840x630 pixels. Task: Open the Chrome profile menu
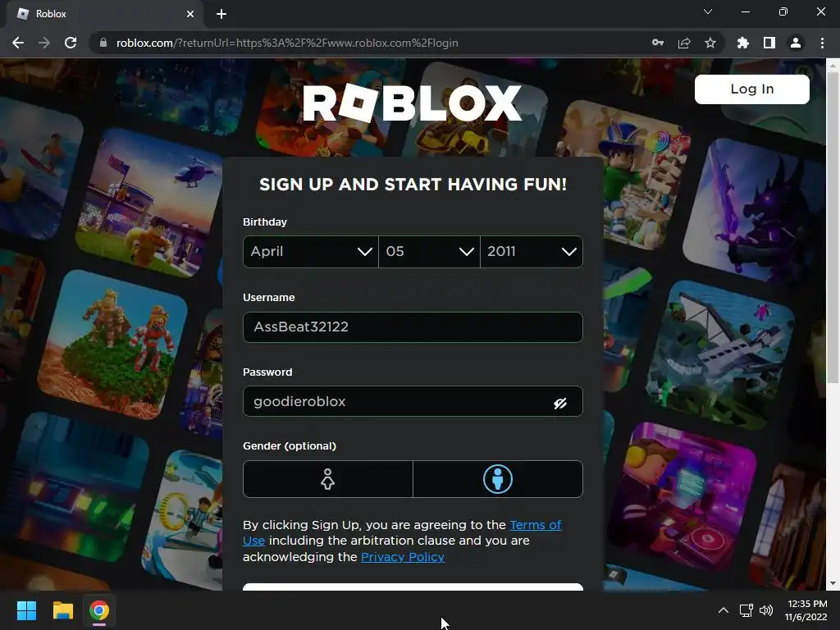tap(796, 43)
